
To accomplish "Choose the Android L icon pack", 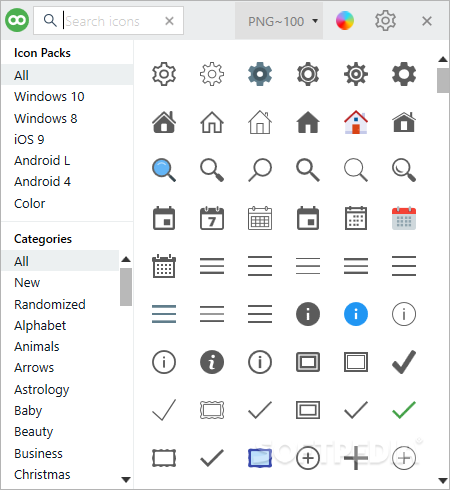I will tap(42, 161).
